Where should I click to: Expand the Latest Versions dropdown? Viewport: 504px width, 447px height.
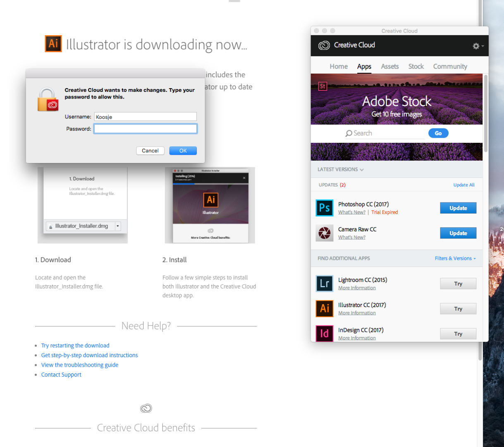[x=341, y=169]
